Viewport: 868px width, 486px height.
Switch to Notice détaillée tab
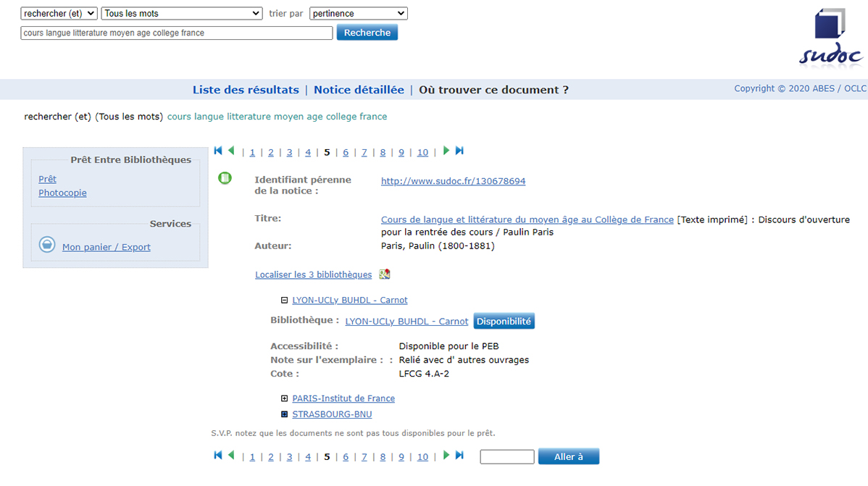pos(359,90)
